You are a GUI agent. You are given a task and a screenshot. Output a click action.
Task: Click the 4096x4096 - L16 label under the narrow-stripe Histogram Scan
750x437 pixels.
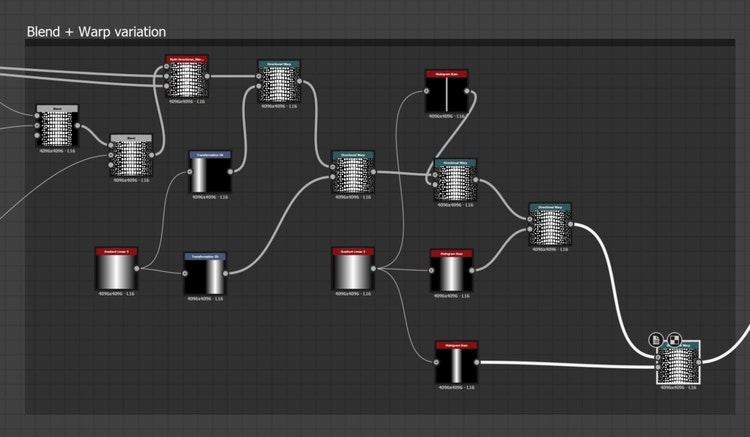coord(457,387)
